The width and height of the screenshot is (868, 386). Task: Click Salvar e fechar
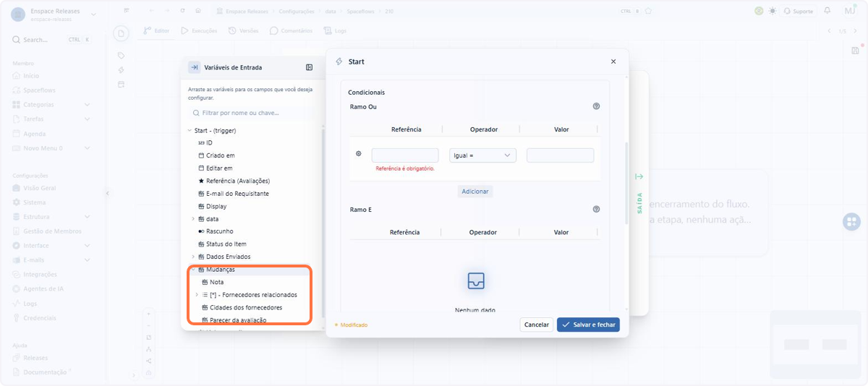tap(588, 325)
